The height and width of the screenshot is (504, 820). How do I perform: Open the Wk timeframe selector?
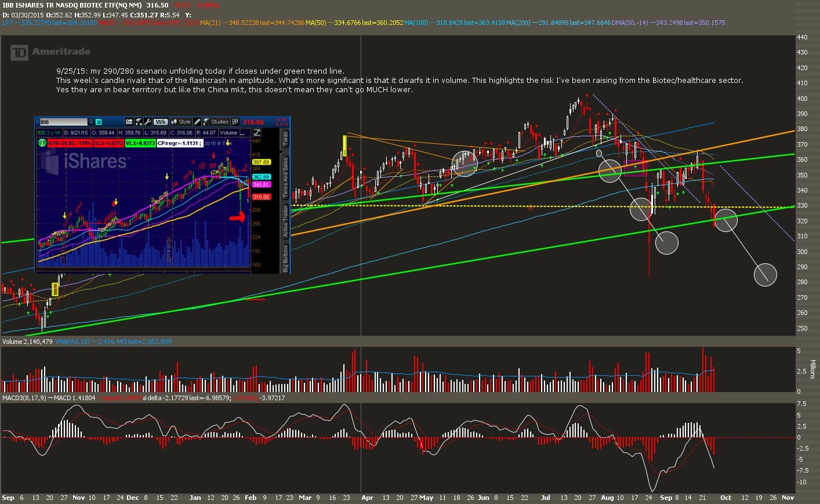click(x=161, y=122)
